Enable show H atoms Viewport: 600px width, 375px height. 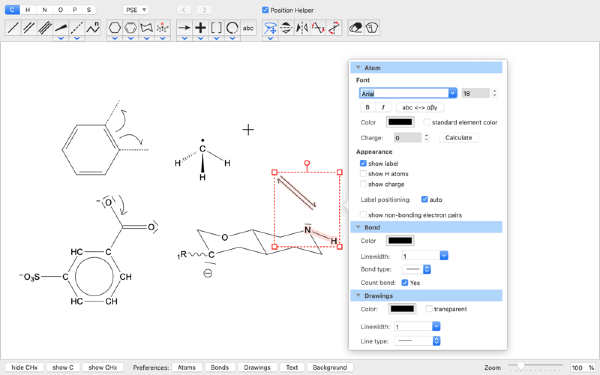pyautogui.click(x=363, y=174)
